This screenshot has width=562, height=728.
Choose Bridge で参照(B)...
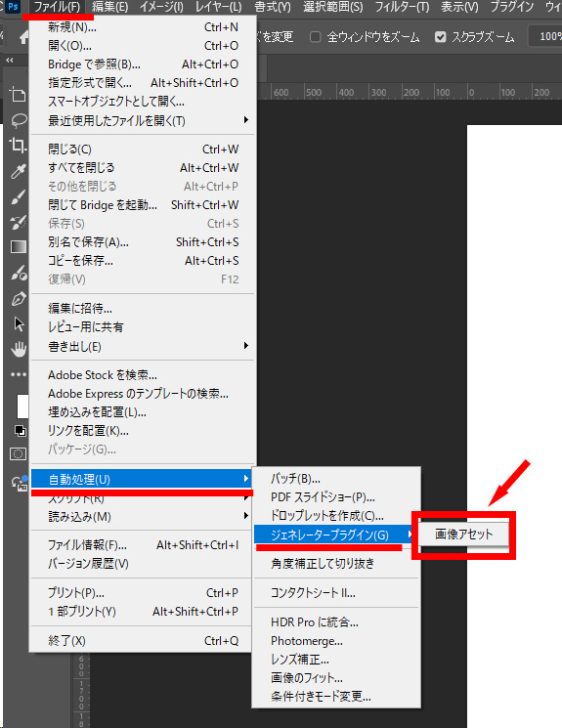(x=143, y=64)
